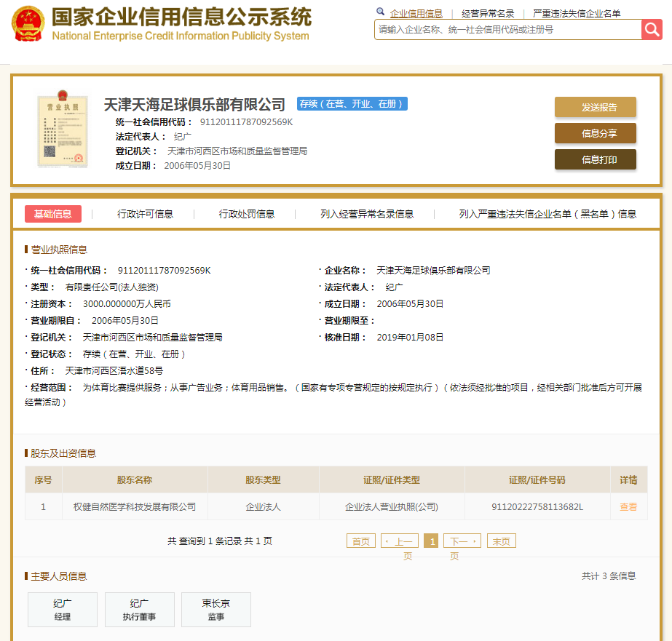
Task: Click the 股东名称 column header
Action: 135,479
